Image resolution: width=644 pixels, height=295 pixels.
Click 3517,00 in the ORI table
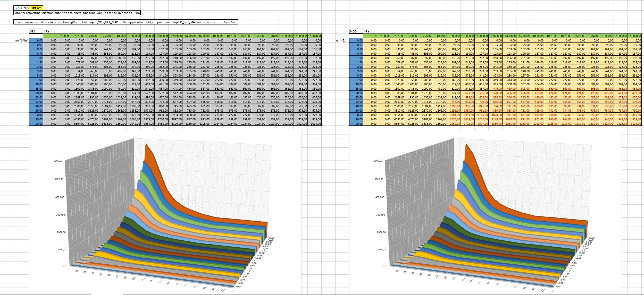(78, 111)
